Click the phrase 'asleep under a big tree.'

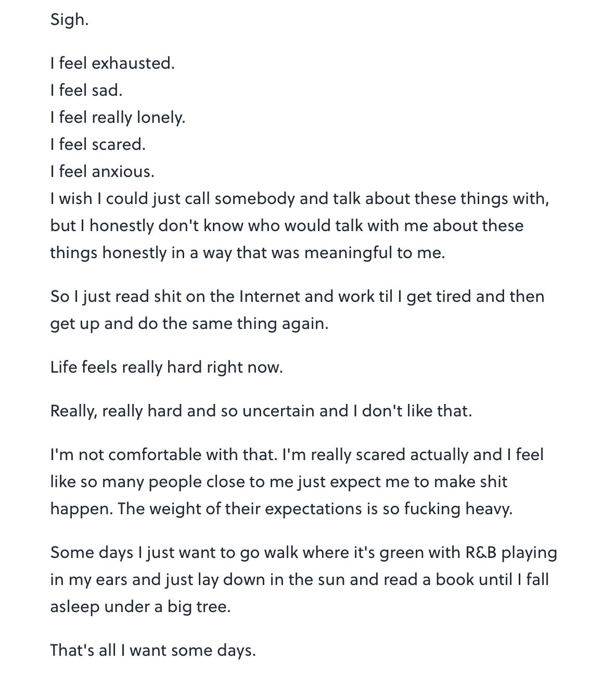(140, 607)
